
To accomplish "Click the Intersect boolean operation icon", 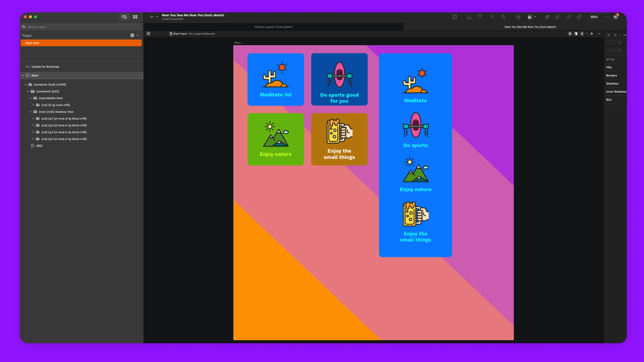I will click(x=569, y=17).
